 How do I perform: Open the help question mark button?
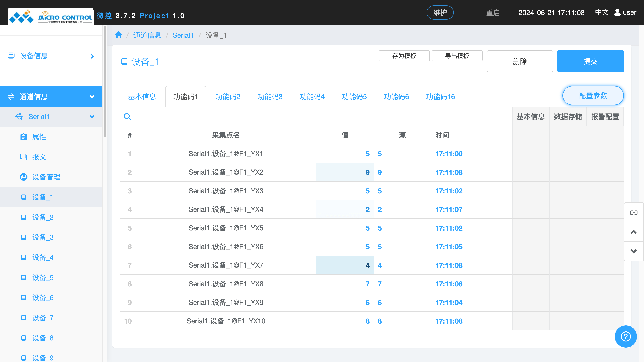click(626, 336)
